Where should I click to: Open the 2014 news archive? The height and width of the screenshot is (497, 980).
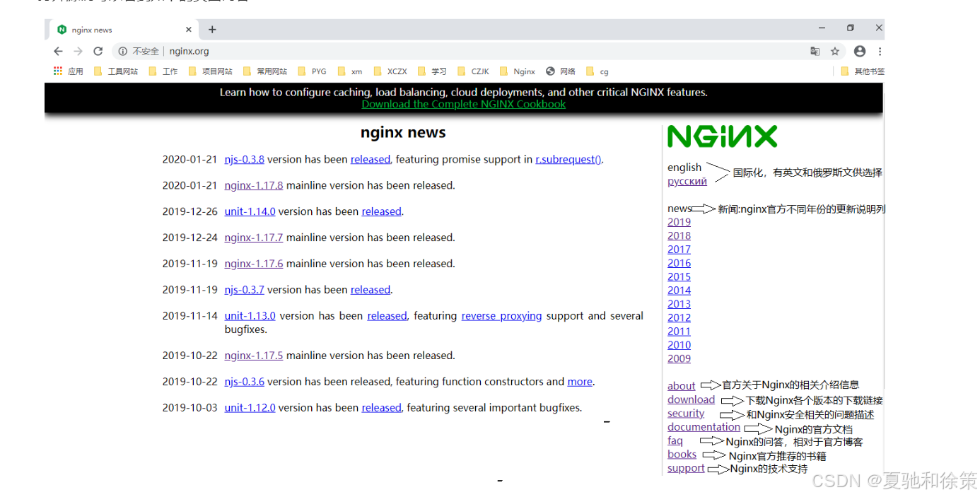pos(679,291)
